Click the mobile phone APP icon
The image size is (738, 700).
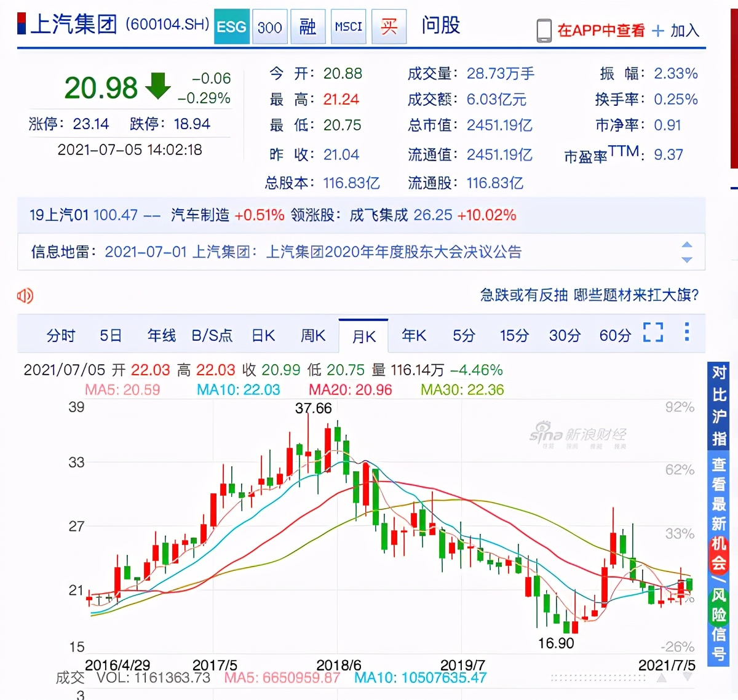pos(544,30)
